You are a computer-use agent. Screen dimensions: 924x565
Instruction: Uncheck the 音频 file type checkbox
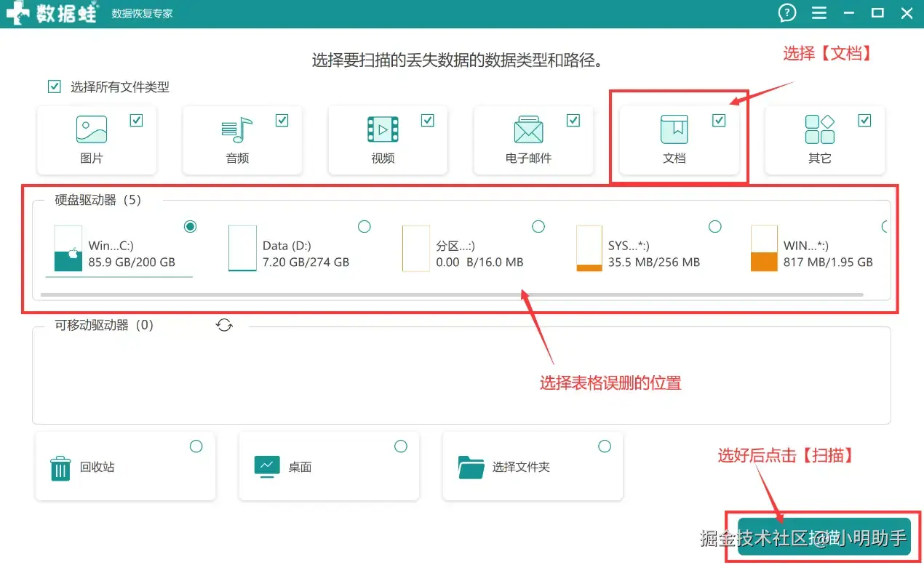(x=282, y=120)
